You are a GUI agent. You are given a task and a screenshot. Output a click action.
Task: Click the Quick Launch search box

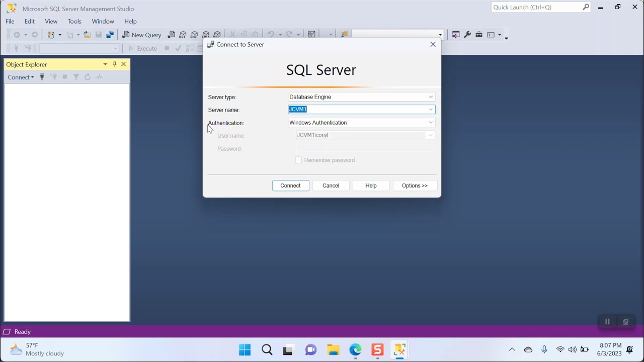coord(536,7)
